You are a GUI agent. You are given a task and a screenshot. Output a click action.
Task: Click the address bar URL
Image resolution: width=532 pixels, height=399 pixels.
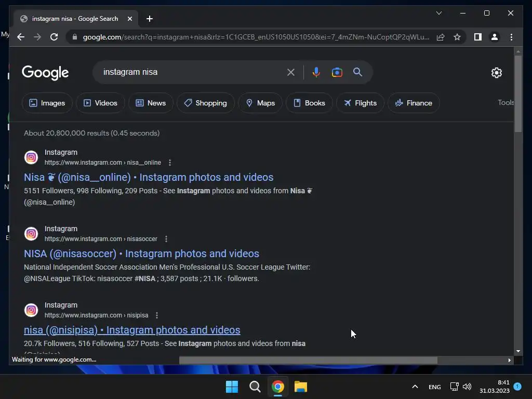(256, 37)
